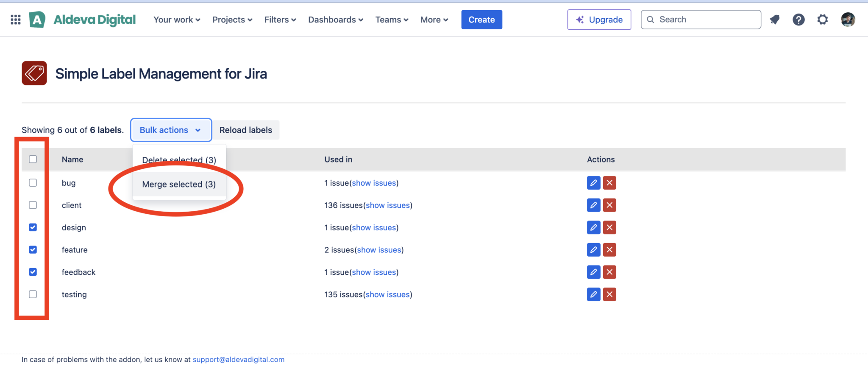The width and height of the screenshot is (868, 372).
Task: Click the notifications bell icon
Action: (x=775, y=20)
